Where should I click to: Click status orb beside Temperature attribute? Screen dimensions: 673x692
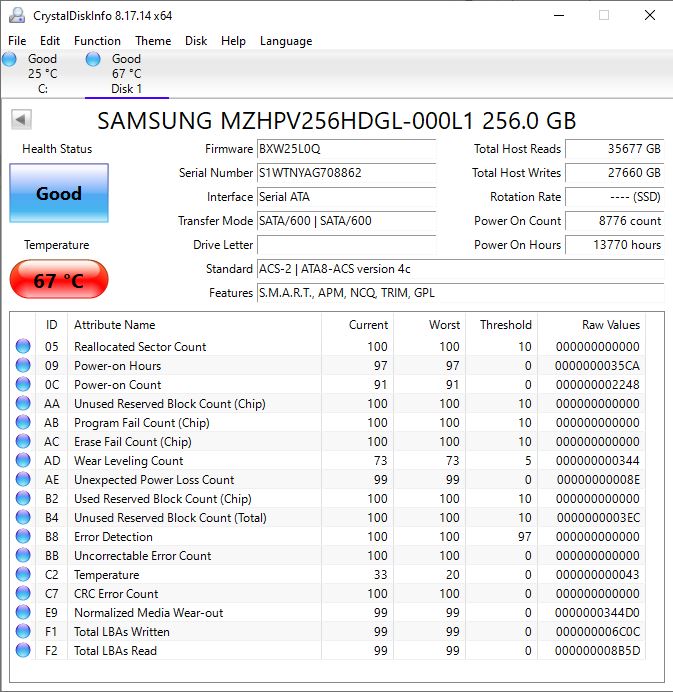[23, 575]
